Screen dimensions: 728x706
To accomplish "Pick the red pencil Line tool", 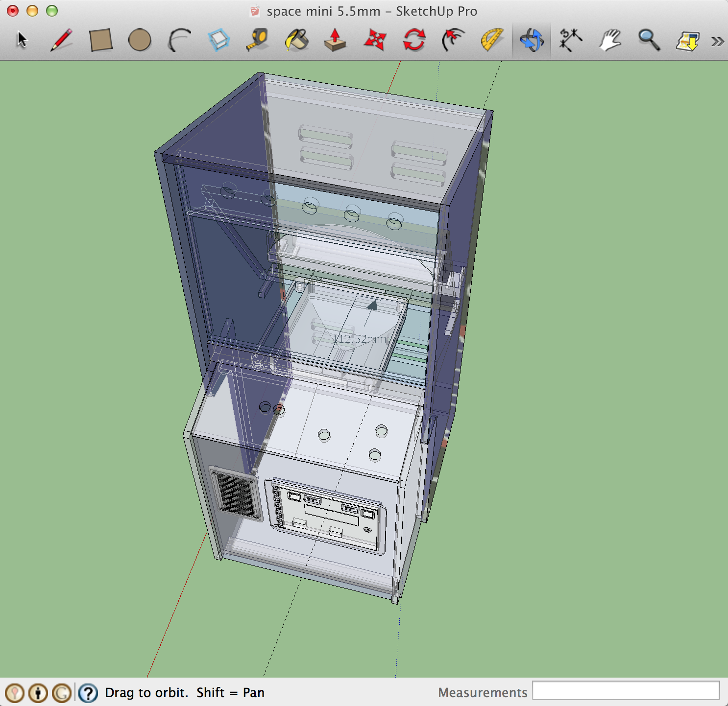I will click(x=61, y=40).
